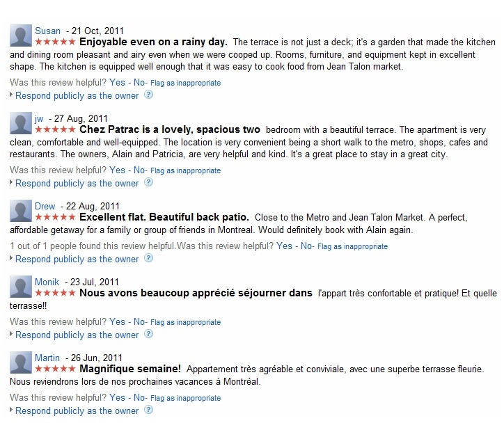Screen dimensions: 504x439
Task: Click jw's profile avatar icon
Action: pyautogui.click(x=21, y=123)
